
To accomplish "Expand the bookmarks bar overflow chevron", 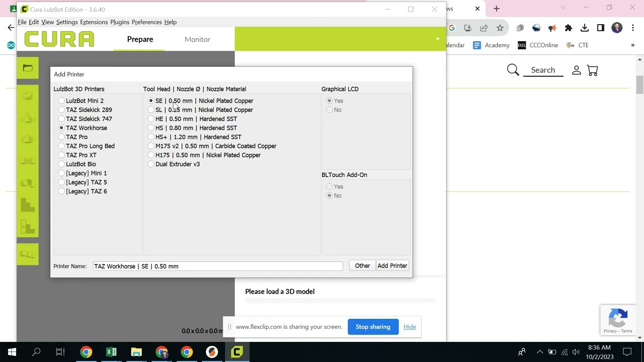I will coord(632,45).
